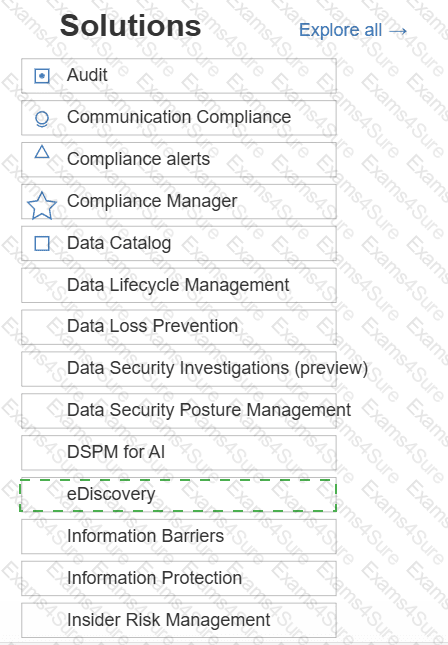448x645 pixels.
Task: Open Data Security Posture Management
Action: point(179,411)
